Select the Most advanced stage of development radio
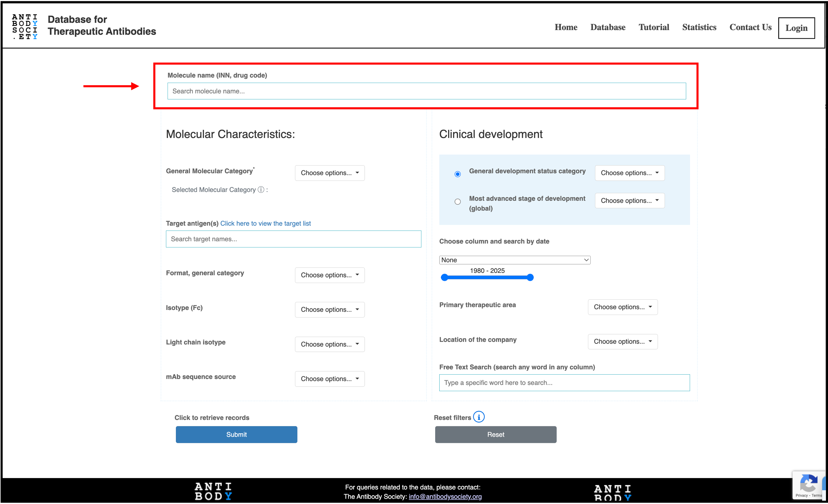 [x=457, y=201]
